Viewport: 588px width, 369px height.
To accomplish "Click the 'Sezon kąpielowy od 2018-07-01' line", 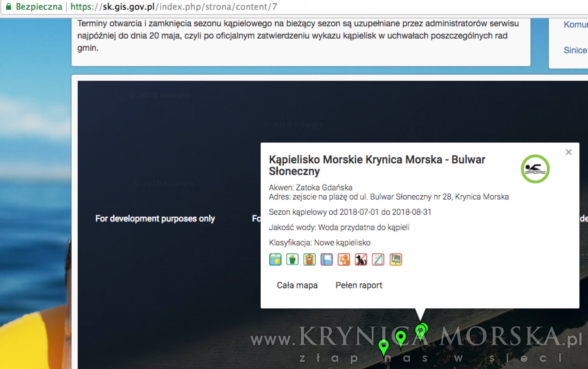I will (x=350, y=212).
